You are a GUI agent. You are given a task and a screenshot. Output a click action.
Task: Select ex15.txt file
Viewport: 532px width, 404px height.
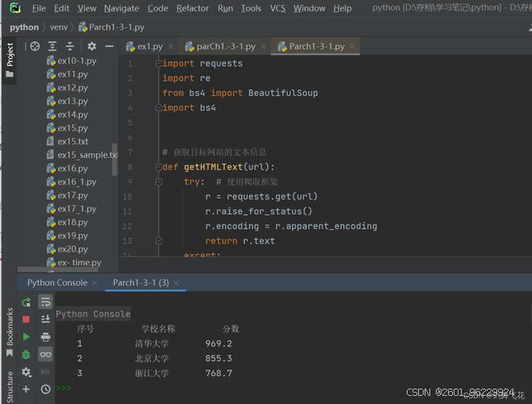click(x=67, y=141)
